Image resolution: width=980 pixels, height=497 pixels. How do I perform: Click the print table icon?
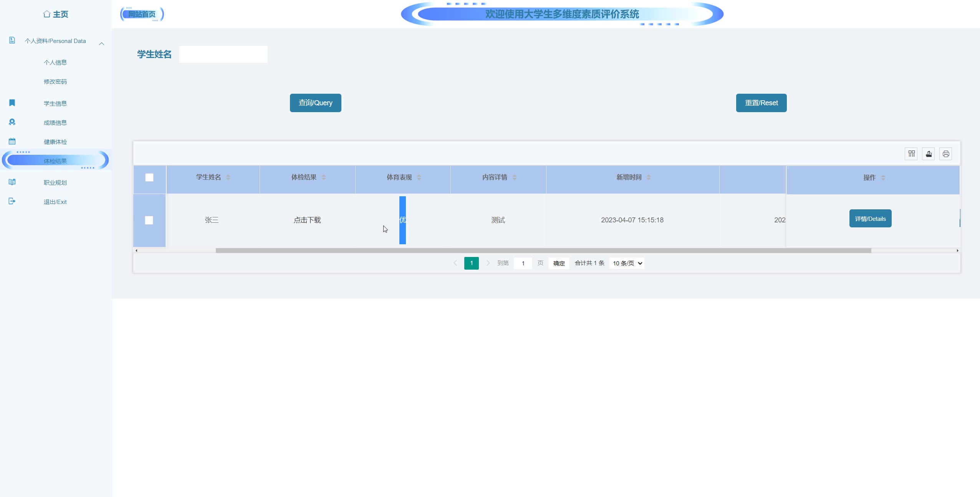click(946, 154)
